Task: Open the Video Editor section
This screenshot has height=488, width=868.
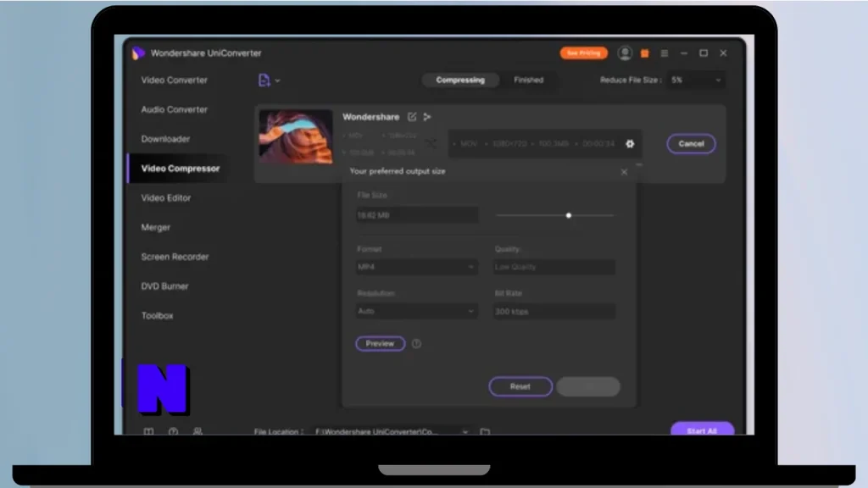Action: 166,197
